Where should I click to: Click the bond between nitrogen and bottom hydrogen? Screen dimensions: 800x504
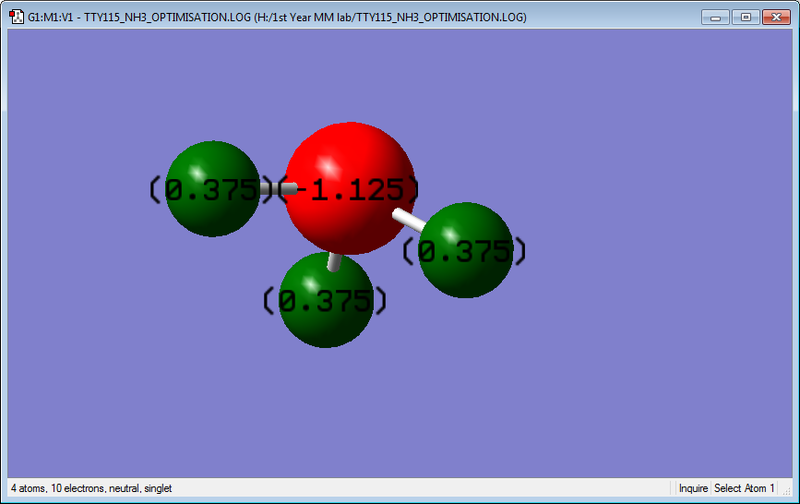point(334,262)
